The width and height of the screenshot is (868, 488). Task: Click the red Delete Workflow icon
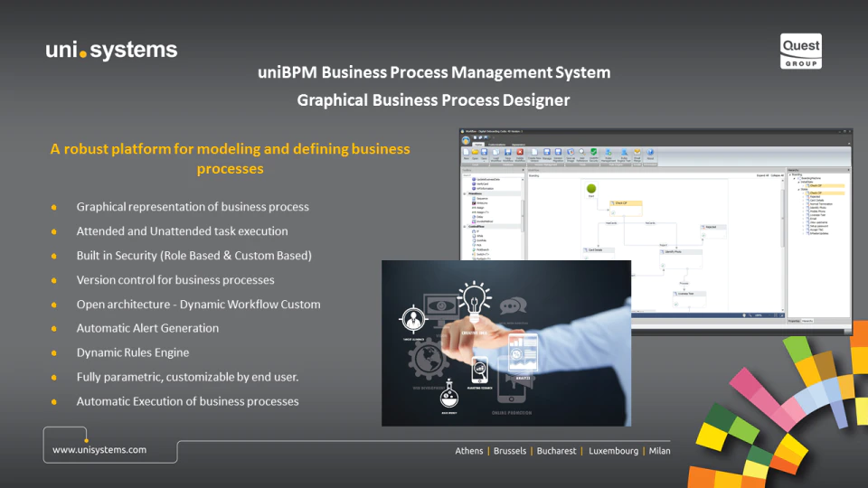point(520,152)
